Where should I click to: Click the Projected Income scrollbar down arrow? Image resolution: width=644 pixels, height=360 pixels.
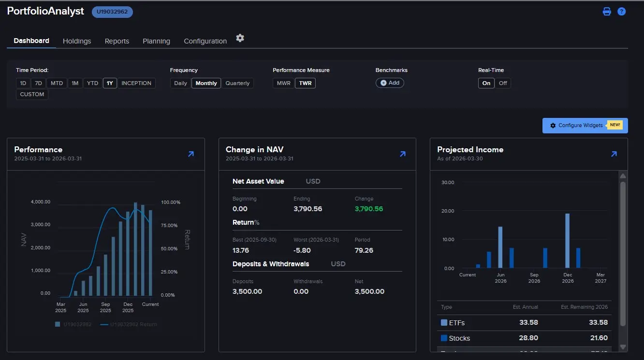[623, 347]
